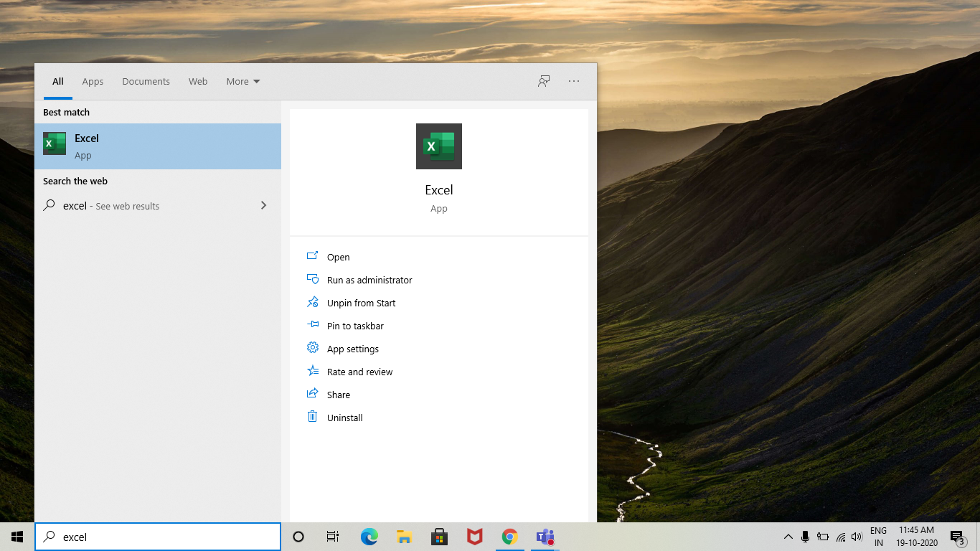Open Cortana circle icon

[x=298, y=537]
